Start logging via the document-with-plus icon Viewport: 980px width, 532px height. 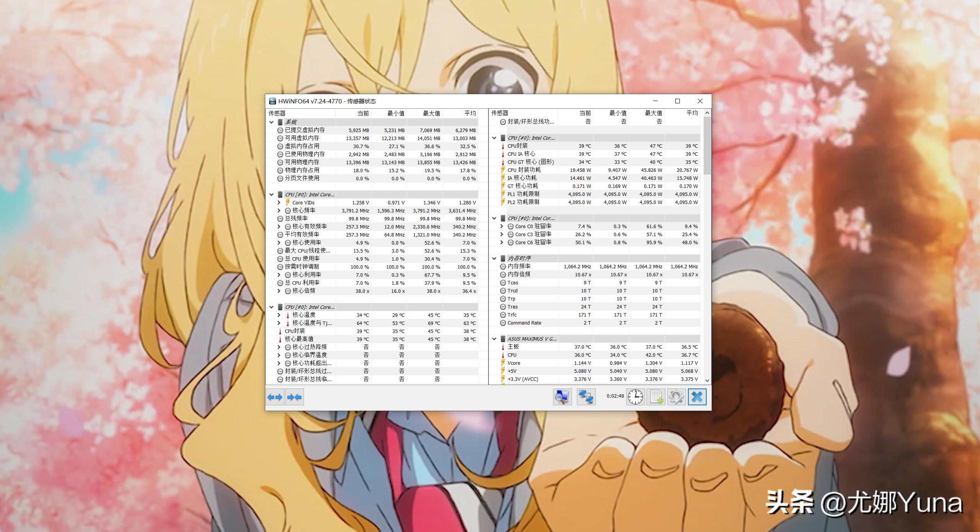pos(656,397)
